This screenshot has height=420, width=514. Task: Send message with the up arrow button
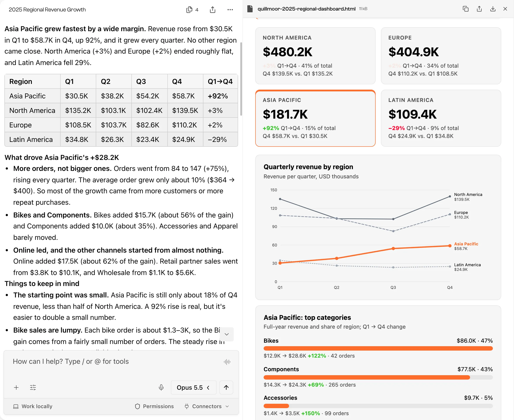tap(226, 387)
